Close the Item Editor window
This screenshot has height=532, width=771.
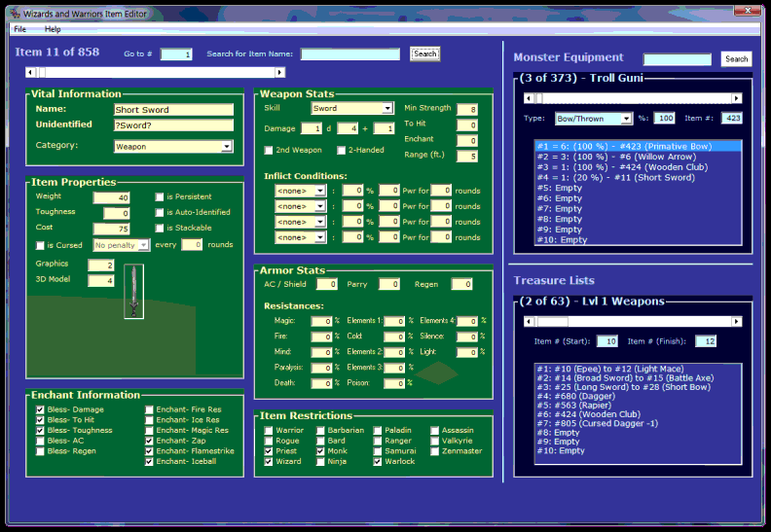coord(748,10)
